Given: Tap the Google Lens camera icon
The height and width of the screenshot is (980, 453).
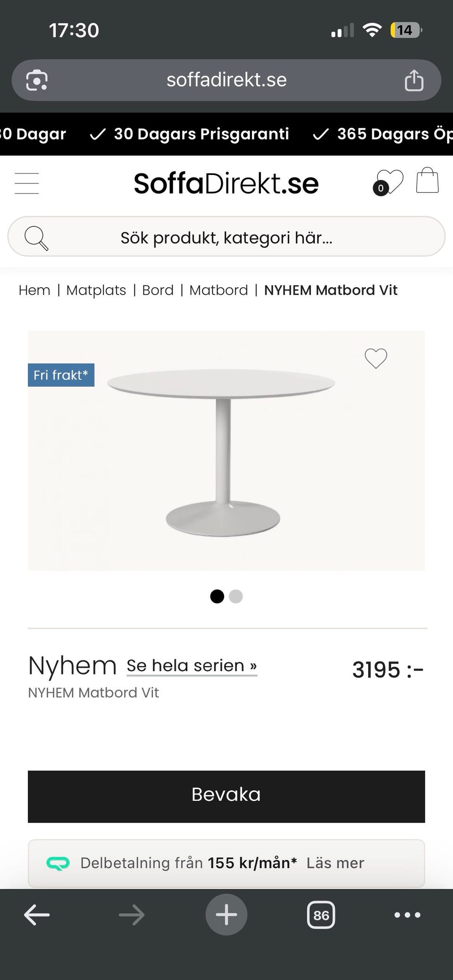Looking at the screenshot, I should (x=37, y=80).
